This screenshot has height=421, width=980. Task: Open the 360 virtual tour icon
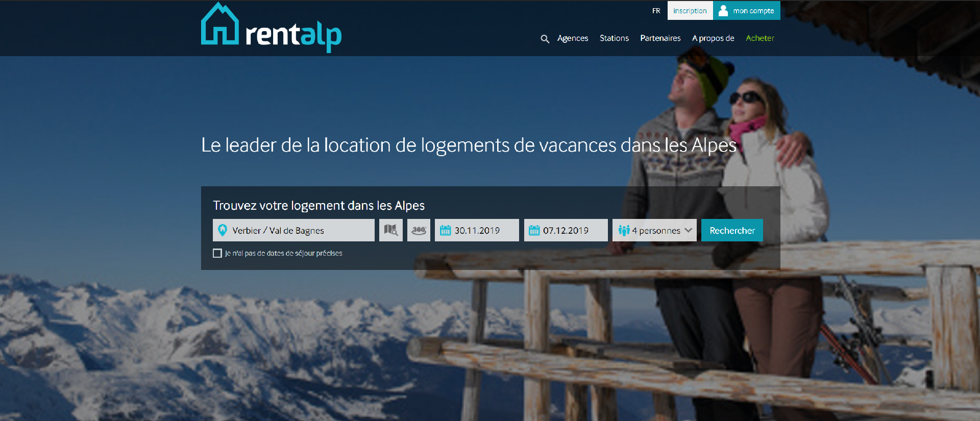tap(419, 230)
